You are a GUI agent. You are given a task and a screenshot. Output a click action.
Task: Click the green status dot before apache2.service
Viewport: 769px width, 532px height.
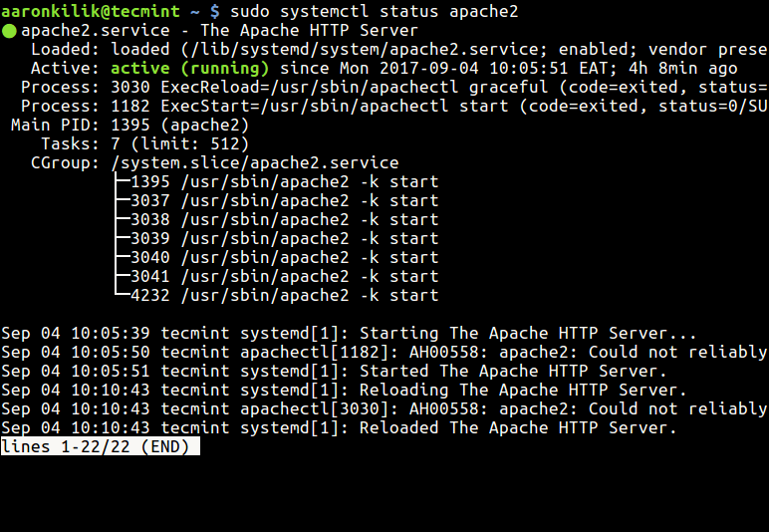9,31
